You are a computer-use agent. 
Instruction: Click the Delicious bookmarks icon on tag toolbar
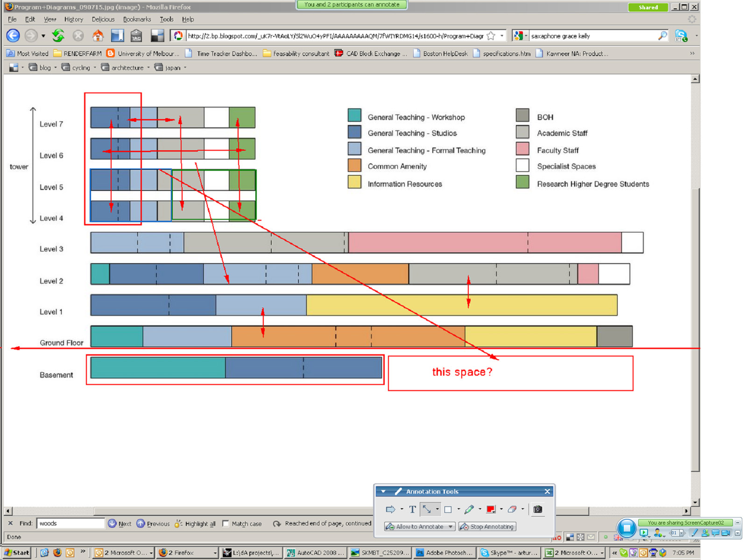tap(14, 67)
